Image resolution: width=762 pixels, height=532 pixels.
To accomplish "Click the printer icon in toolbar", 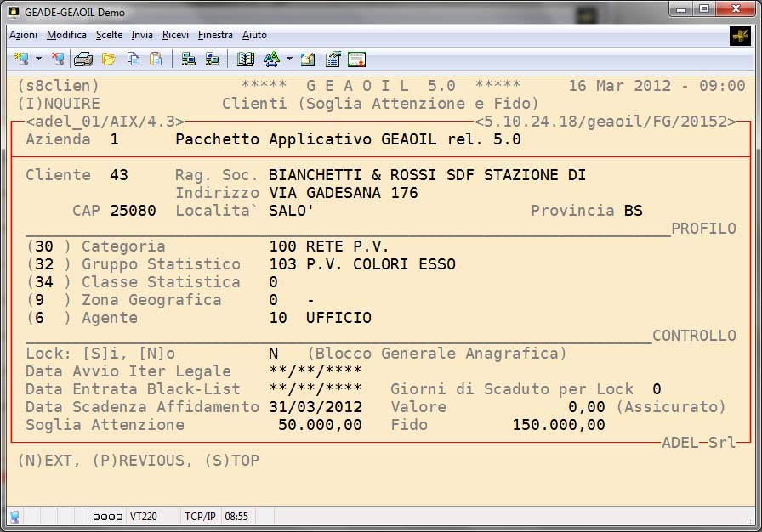I will (82, 59).
